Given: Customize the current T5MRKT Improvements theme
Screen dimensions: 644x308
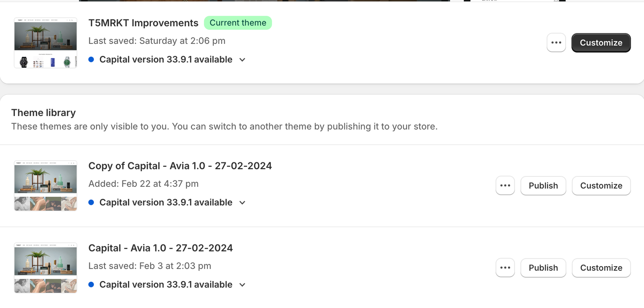Looking at the screenshot, I should point(601,43).
